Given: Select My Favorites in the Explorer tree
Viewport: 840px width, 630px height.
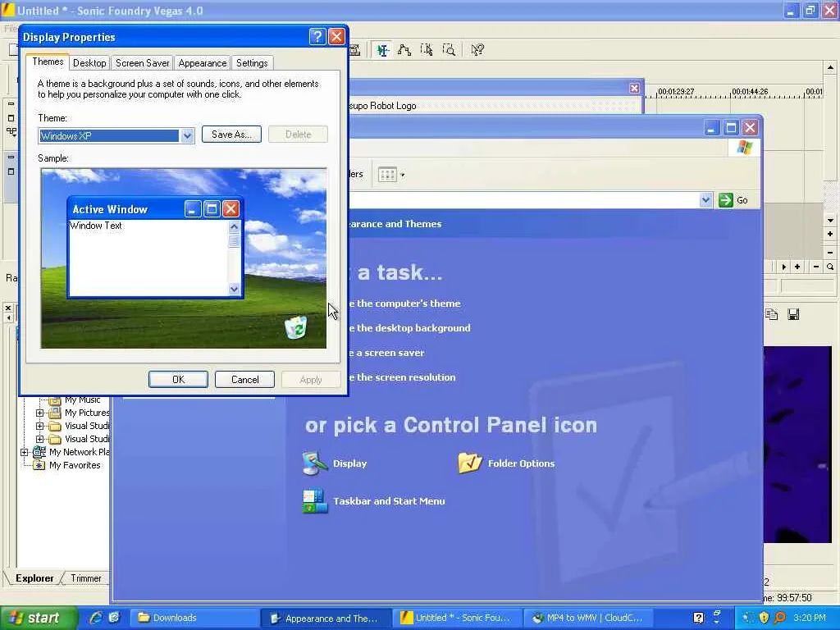Looking at the screenshot, I should click(75, 466).
